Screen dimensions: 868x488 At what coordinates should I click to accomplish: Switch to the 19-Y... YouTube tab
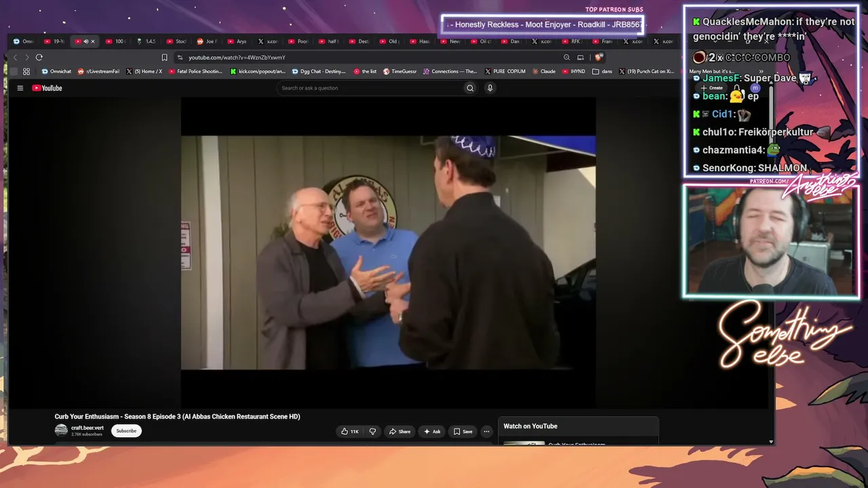click(56, 41)
